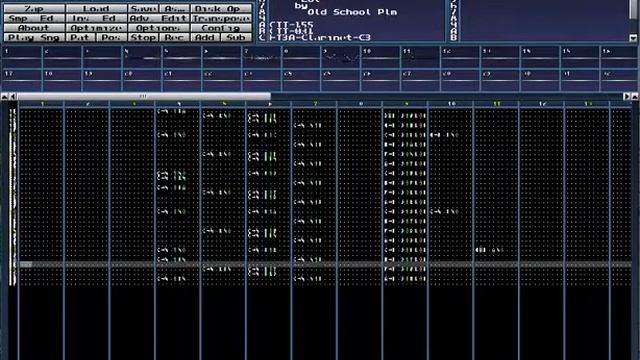Click the Save As.. button

[x=175, y=9]
